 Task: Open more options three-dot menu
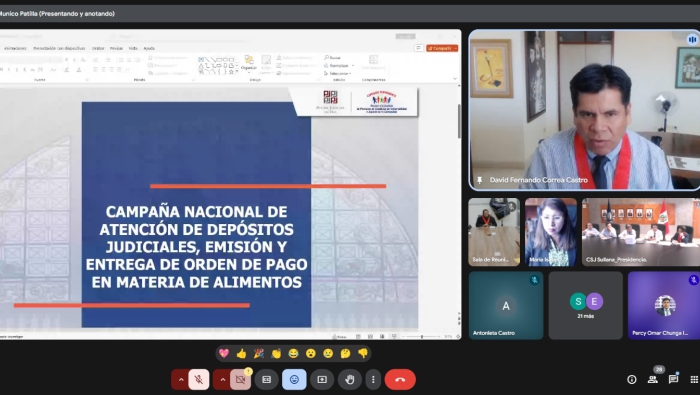tap(373, 379)
